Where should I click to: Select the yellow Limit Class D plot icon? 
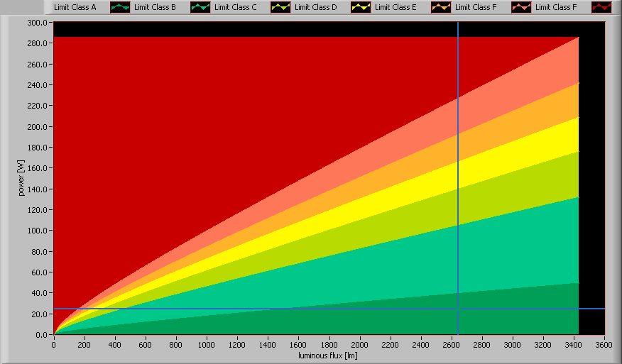(x=361, y=7)
